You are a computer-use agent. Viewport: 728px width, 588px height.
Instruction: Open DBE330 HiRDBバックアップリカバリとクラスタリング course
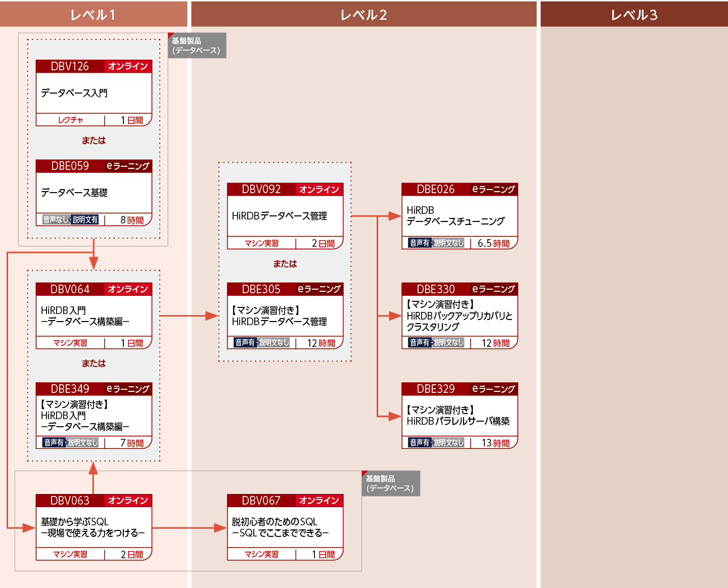point(460,316)
